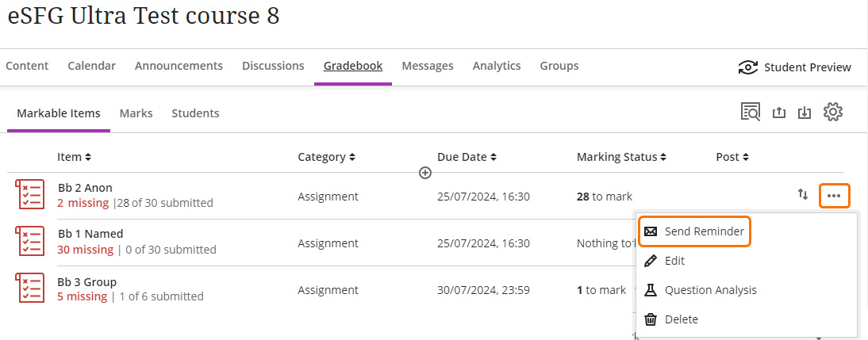The image size is (868, 340).
Task: Click the Bb 1 Named assignment icon
Action: (30, 242)
